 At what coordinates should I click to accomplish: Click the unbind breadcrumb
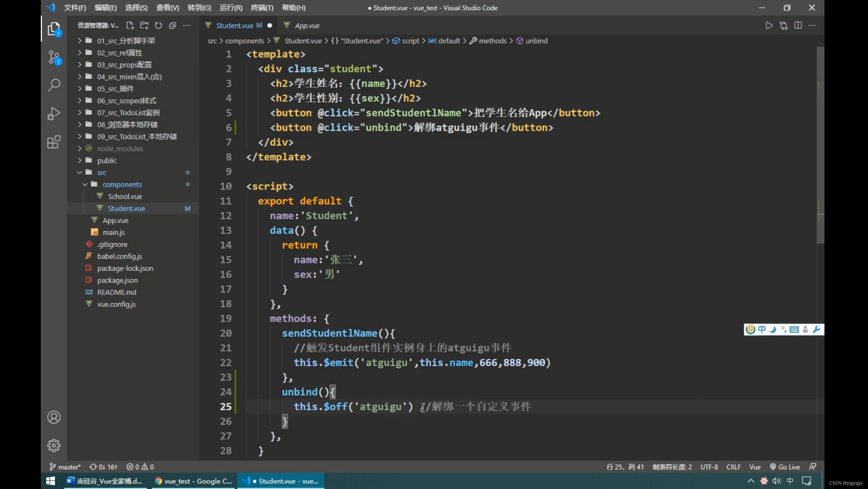pyautogui.click(x=532, y=41)
